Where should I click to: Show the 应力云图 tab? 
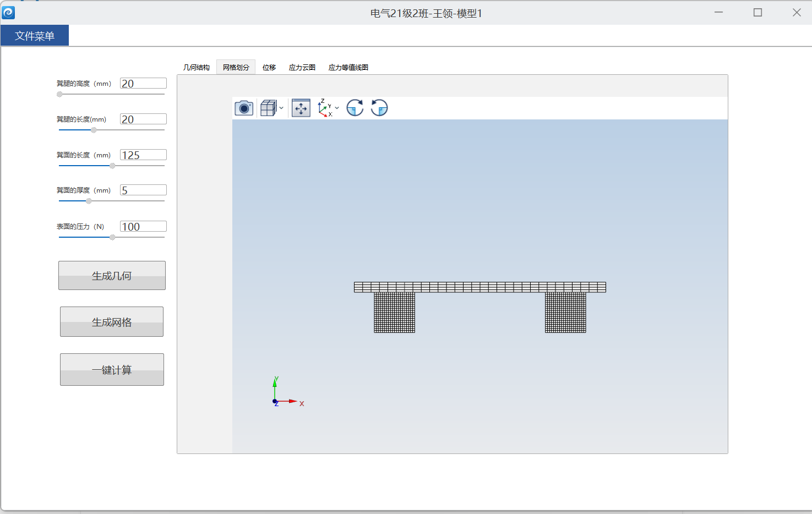tap(302, 67)
